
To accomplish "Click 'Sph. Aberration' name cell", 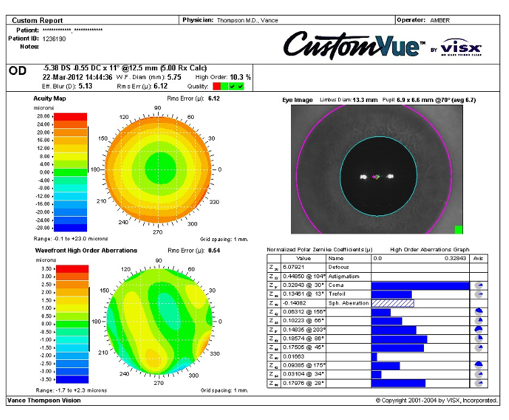I will coord(348,303).
